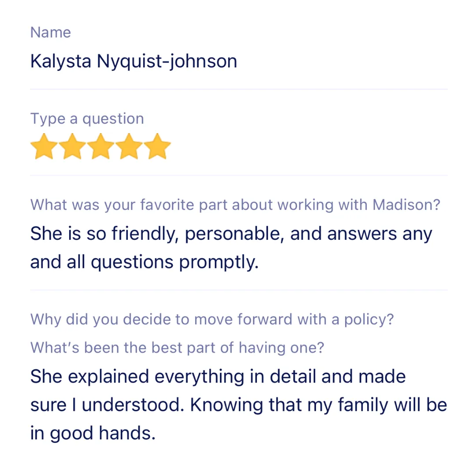Click the Name field label
The height and width of the screenshot is (476, 476).
(x=50, y=32)
